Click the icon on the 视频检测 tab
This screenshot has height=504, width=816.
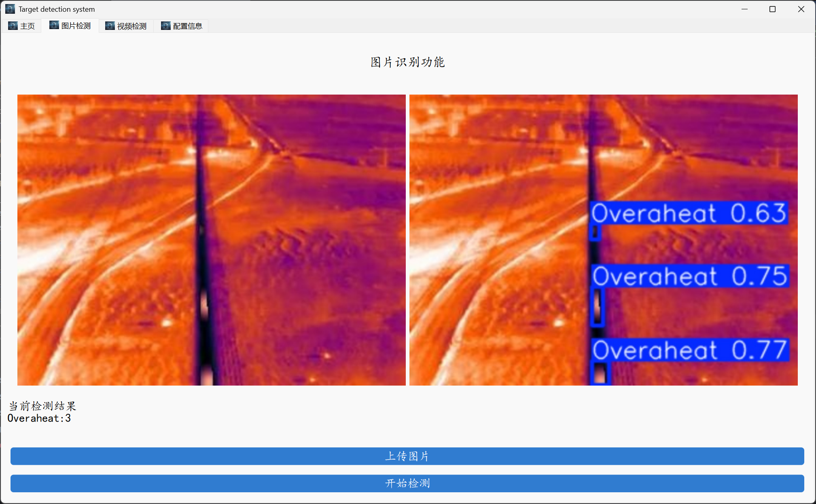(110, 26)
